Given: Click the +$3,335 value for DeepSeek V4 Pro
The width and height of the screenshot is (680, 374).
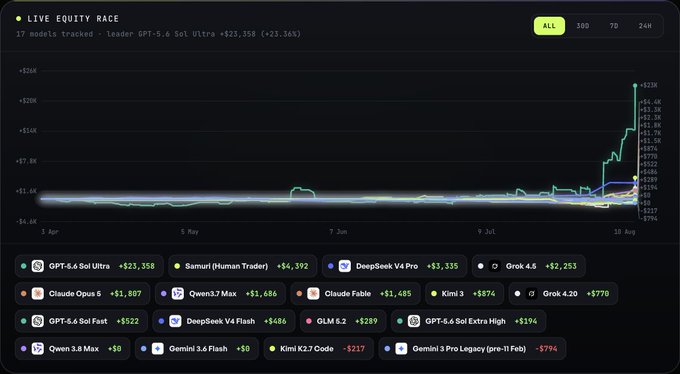Looking at the screenshot, I should [x=442, y=266].
